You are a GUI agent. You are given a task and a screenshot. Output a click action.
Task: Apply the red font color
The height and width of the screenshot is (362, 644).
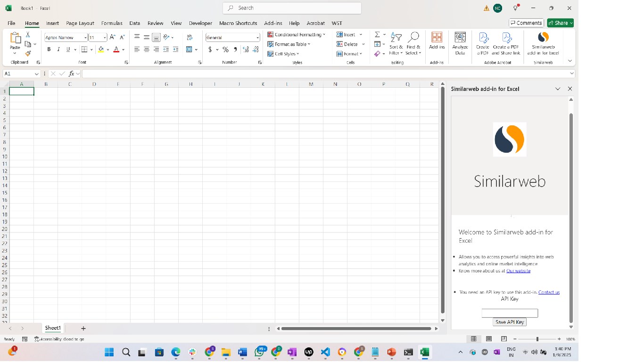click(x=116, y=49)
